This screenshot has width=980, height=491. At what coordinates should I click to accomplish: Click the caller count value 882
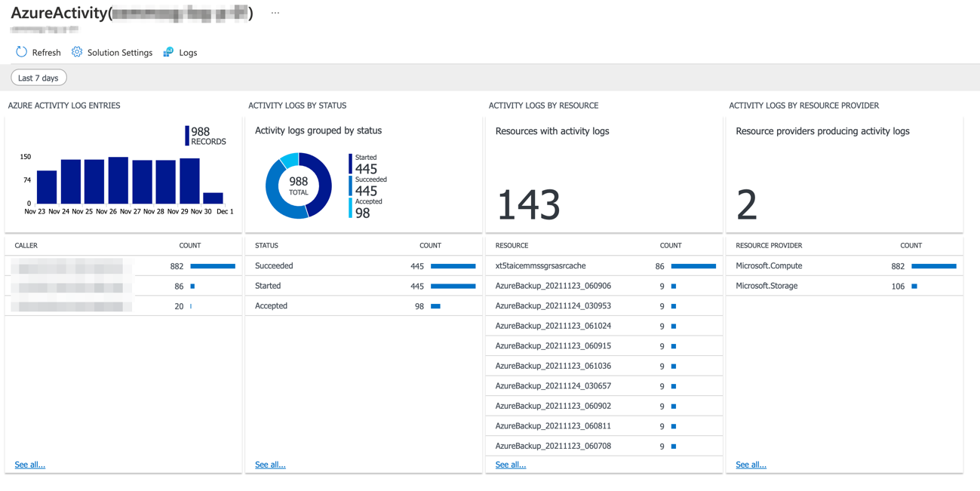coord(177,266)
